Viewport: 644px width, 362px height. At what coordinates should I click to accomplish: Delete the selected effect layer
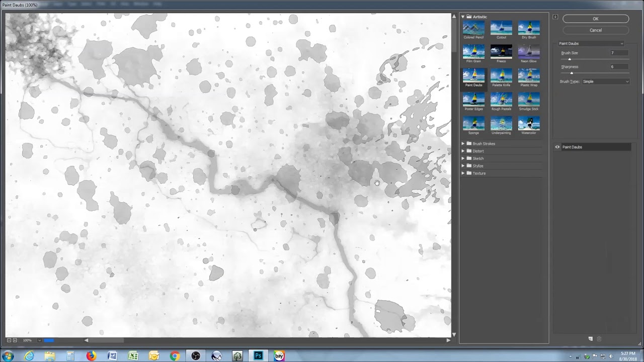pos(599,339)
